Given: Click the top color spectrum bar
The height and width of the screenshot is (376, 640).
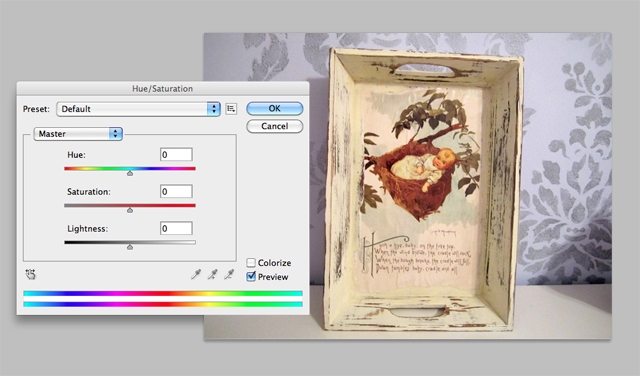Looking at the screenshot, I should [163, 294].
